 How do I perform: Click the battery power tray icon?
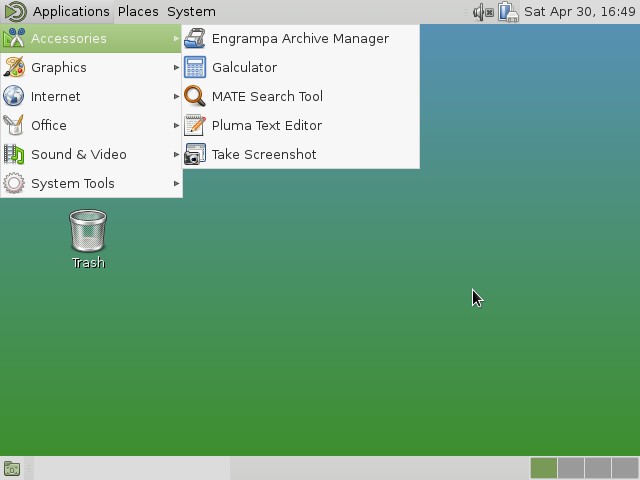[508, 12]
